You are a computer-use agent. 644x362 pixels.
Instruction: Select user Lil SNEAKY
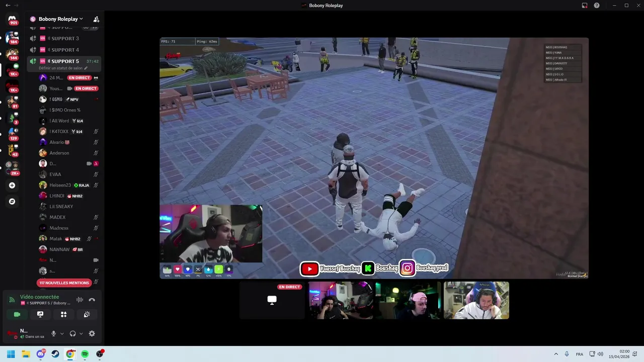69,207
